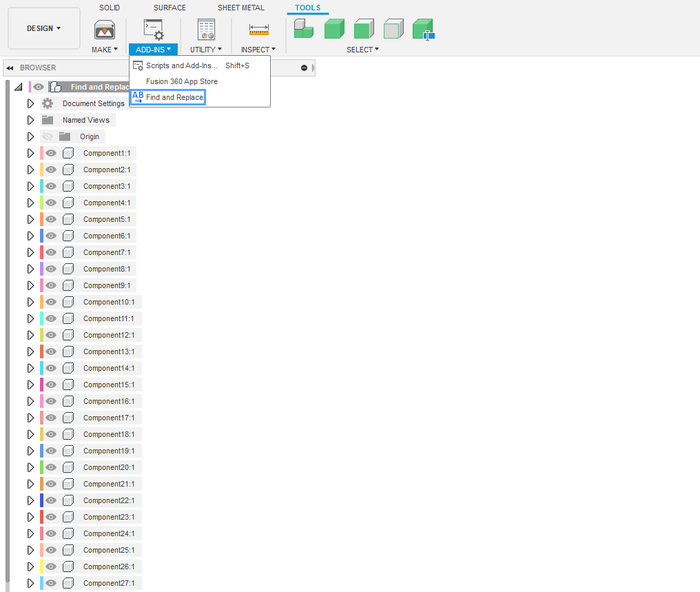
Task: Click the last Select cube icon with cursor
Action: tap(423, 30)
